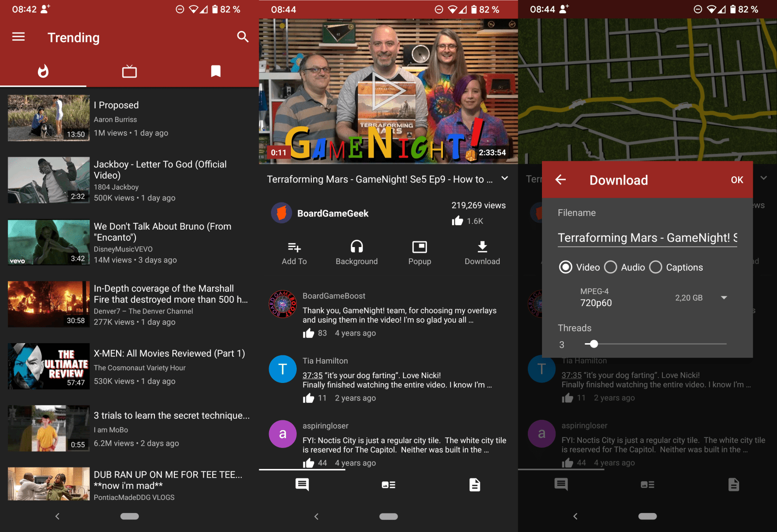Start Background headphones playback

point(357,247)
